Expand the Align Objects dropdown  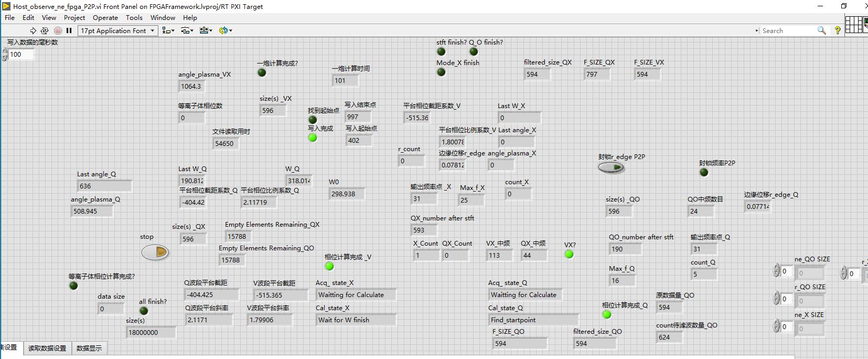coord(168,31)
